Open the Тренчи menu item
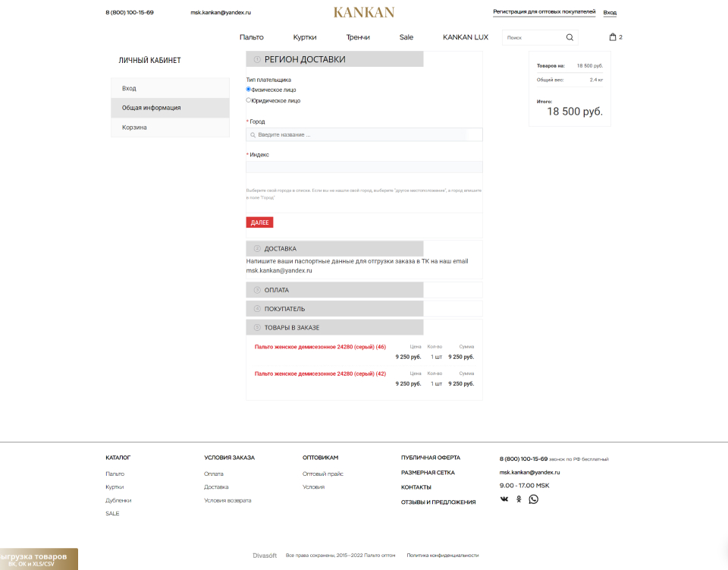 [x=357, y=37]
